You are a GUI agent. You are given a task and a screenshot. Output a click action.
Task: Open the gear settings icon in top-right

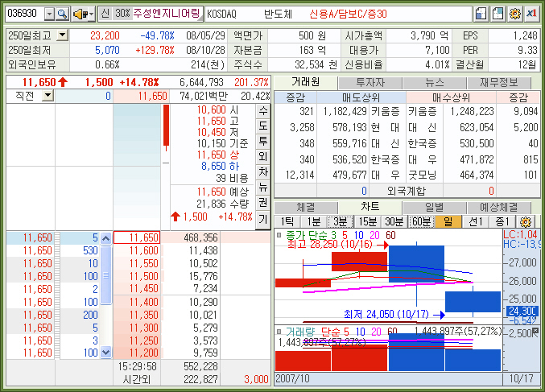pos(515,14)
